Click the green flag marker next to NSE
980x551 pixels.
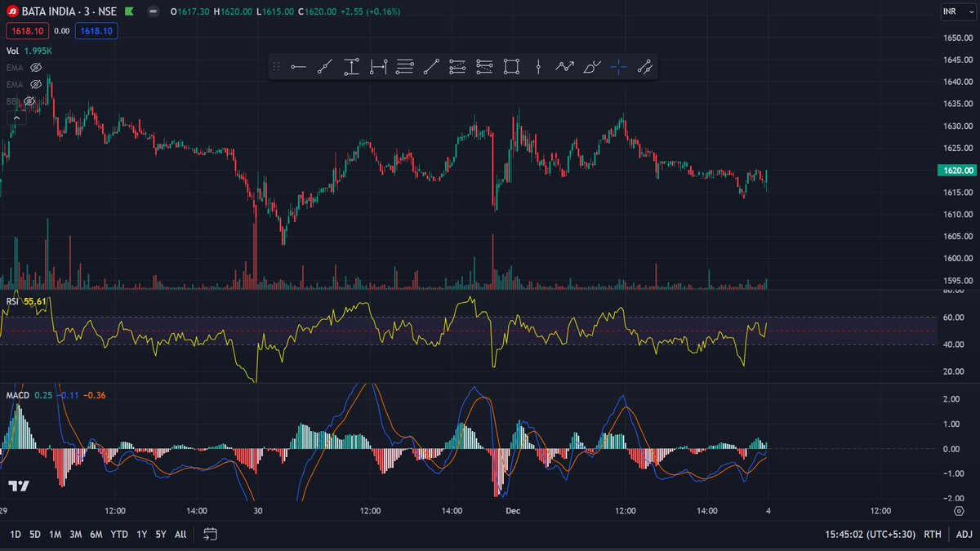(x=129, y=12)
